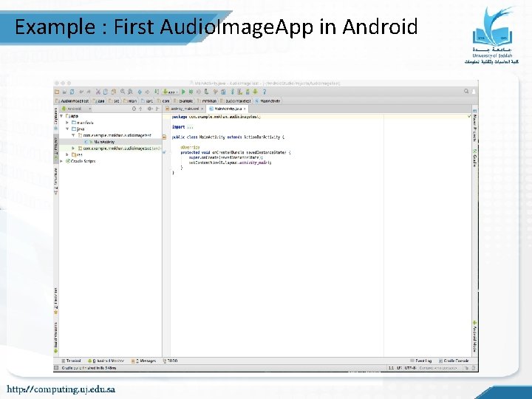This screenshot has height=399, width=532.
Task: Open the AVD Manager icon
Action: click(240, 92)
